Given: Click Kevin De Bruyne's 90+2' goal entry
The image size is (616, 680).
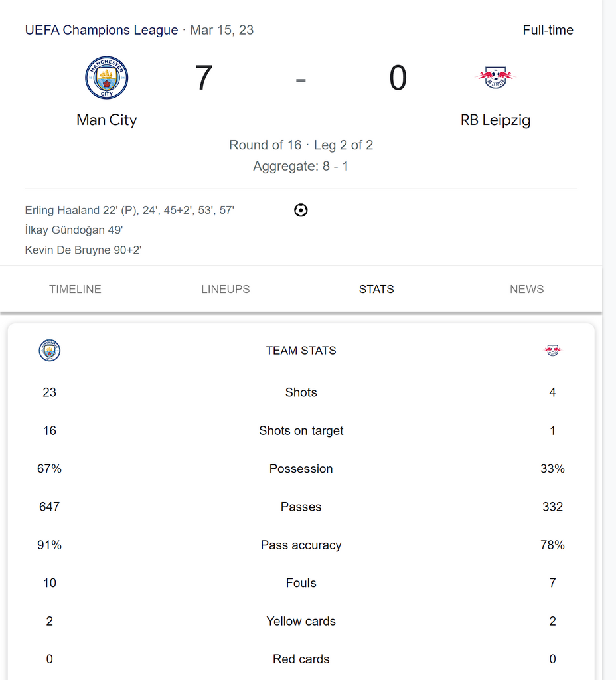Looking at the screenshot, I should click(84, 250).
